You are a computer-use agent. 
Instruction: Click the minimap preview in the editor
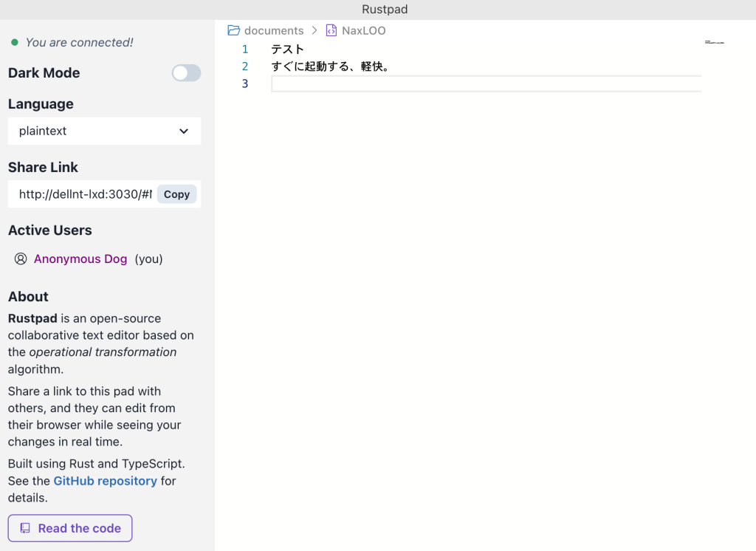pos(714,43)
